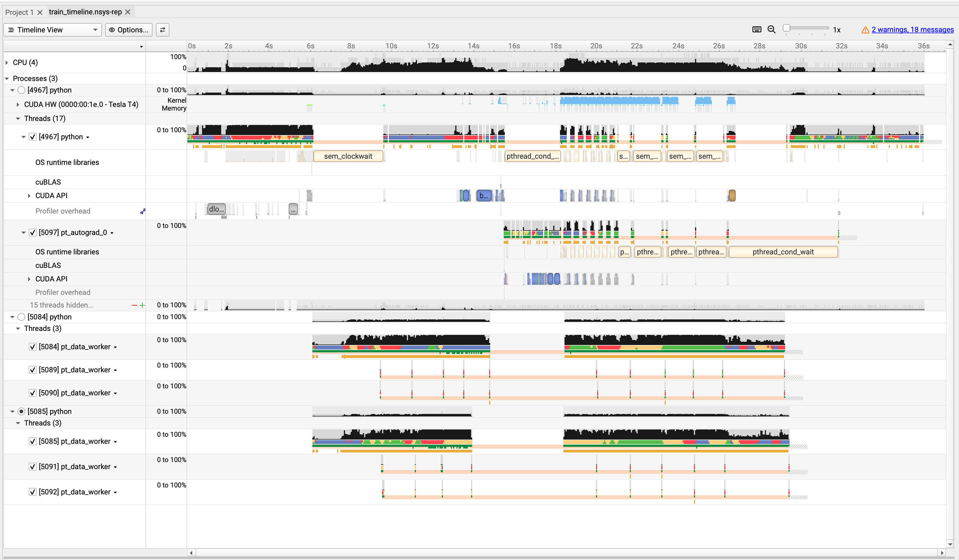Open the [5092] pt_data_worker dropdown arrow
959x560 pixels.
115,492
